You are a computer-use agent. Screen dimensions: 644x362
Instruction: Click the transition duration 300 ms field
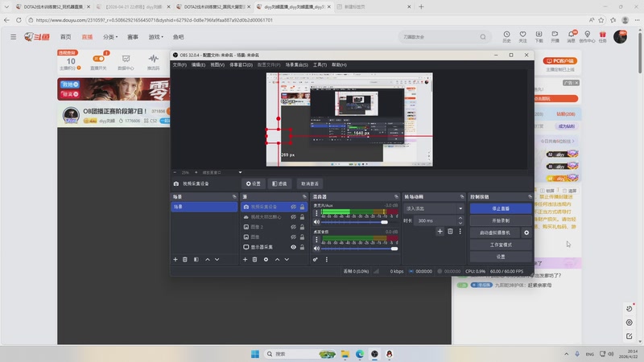click(x=436, y=220)
